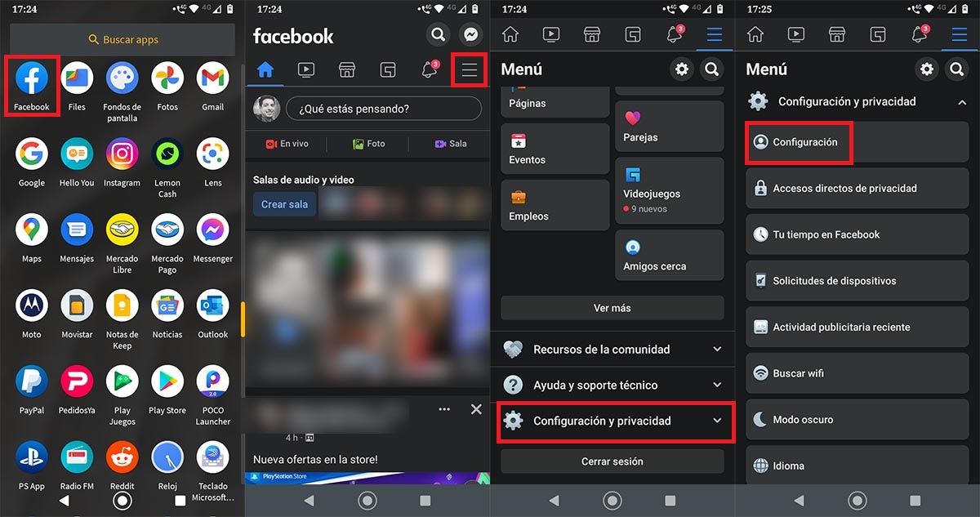Image resolution: width=980 pixels, height=517 pixels.
Task: Launch the Google Lens app
Action: point(212,154)
